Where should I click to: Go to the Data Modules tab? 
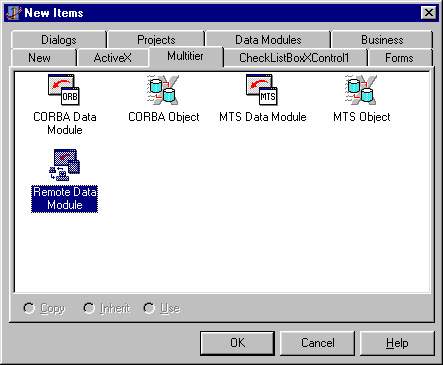268,40
